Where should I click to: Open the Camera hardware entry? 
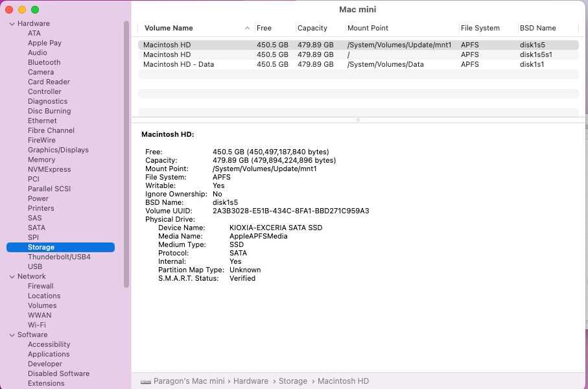pyautogui.click(x=41, y=72)
